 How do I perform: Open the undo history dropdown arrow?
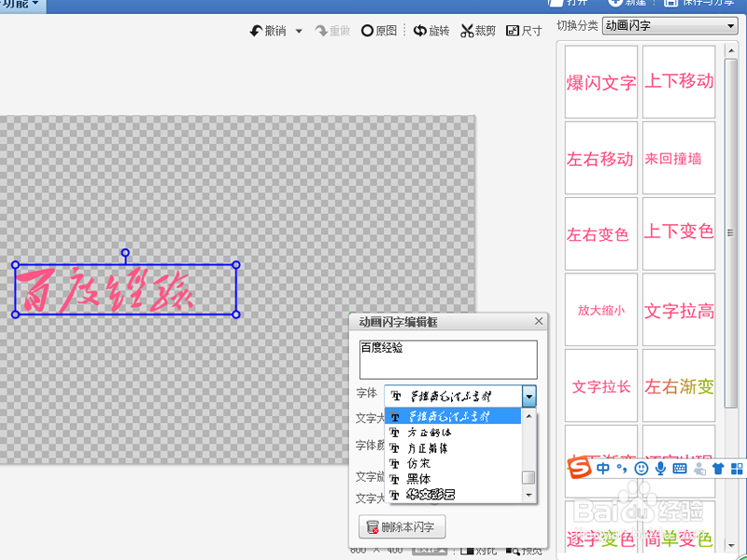click(x=299, y=32)
